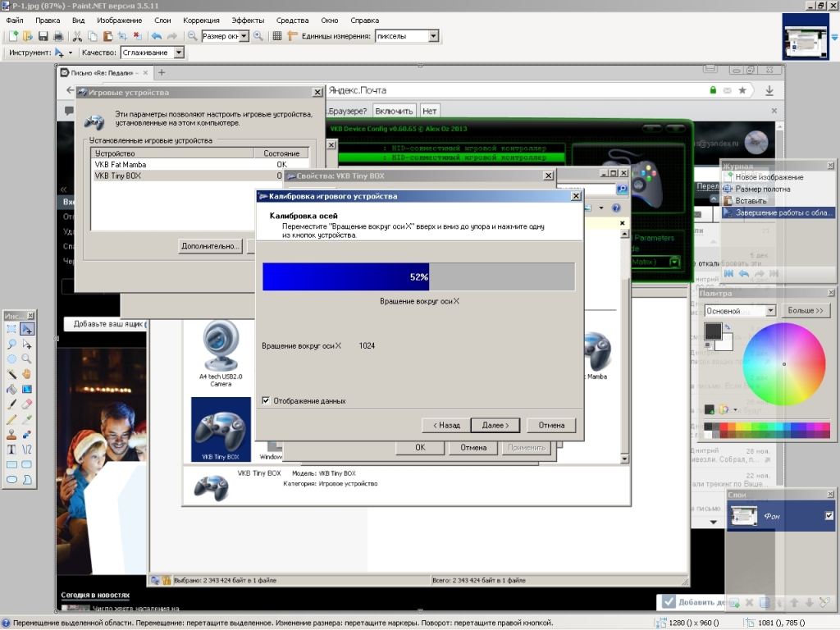Viewport: 840px width, 630px height.
Task: Open the palette menu dropdown arrow in Палитра
Action: pyautogui.click(x=736, y=410)
